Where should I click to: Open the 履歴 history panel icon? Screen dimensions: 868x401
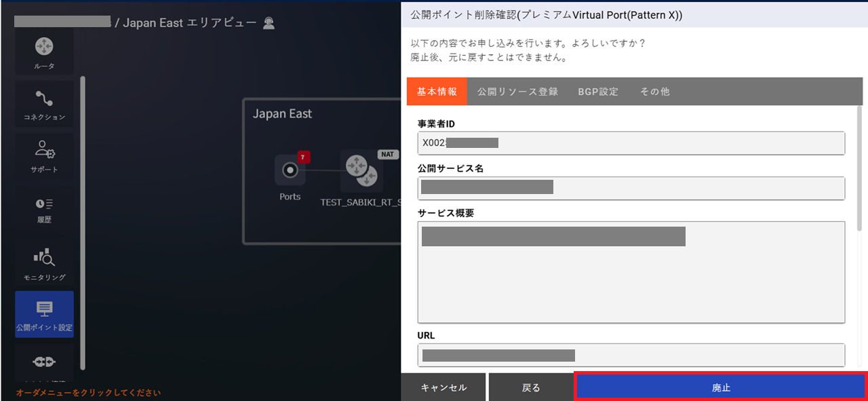click(x=44, y=209)
